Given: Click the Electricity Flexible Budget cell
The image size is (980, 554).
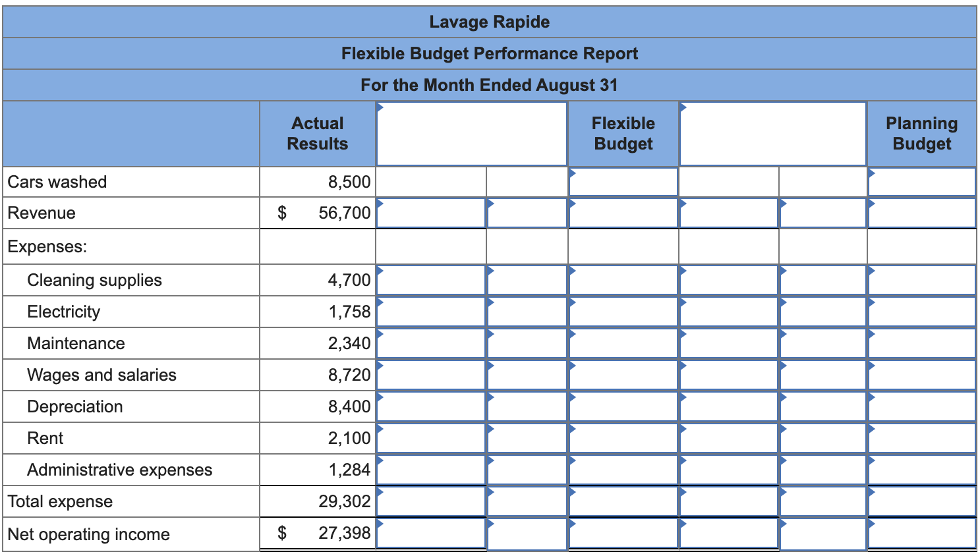Looking at the screenshot, I should tap(623, 311).
